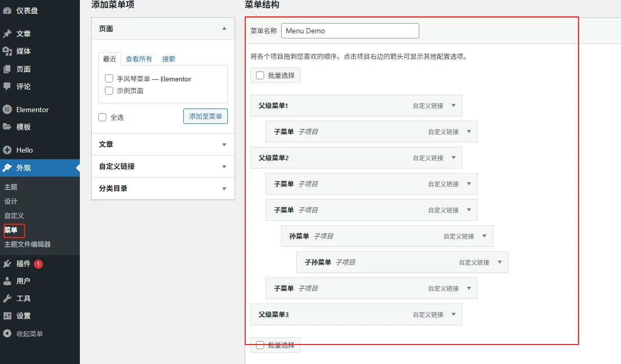Expand 父级菜单3 item options arrow
The image size is (621, 364).
[454, 314]
